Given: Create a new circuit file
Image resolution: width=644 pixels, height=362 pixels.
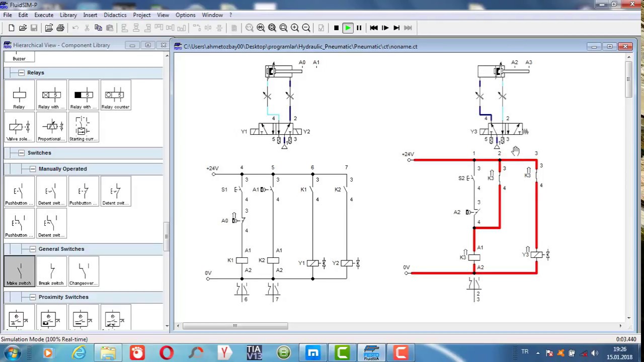Looking at the screenshot, I should click(x=12, y=28).
